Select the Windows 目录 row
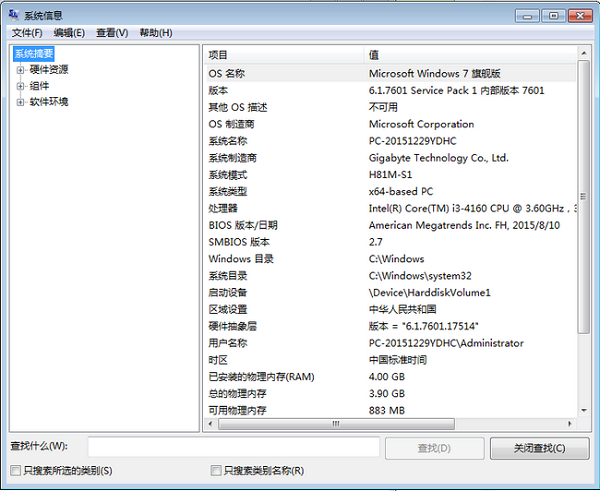 [391, 259]
